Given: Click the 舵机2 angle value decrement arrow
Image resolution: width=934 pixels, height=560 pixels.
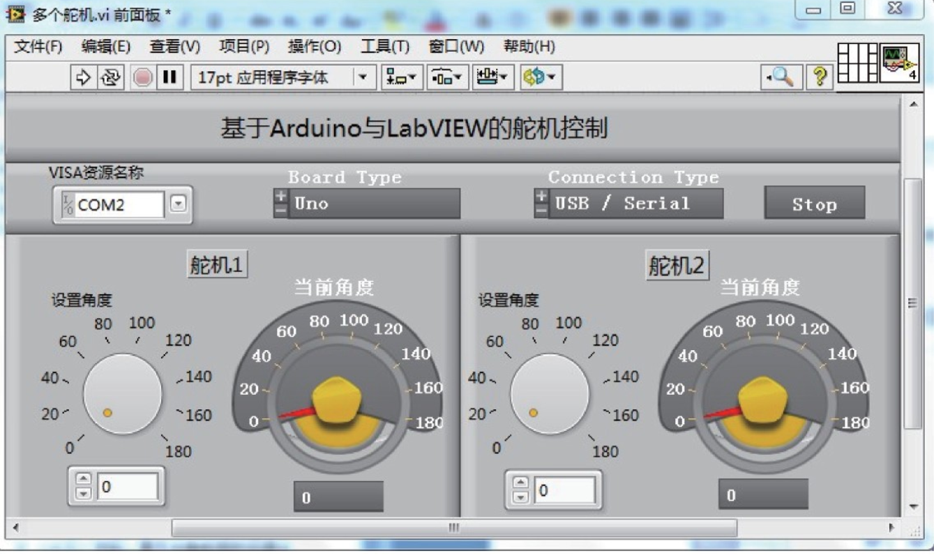Looking at the screenshot, I should tap(520, 497).
